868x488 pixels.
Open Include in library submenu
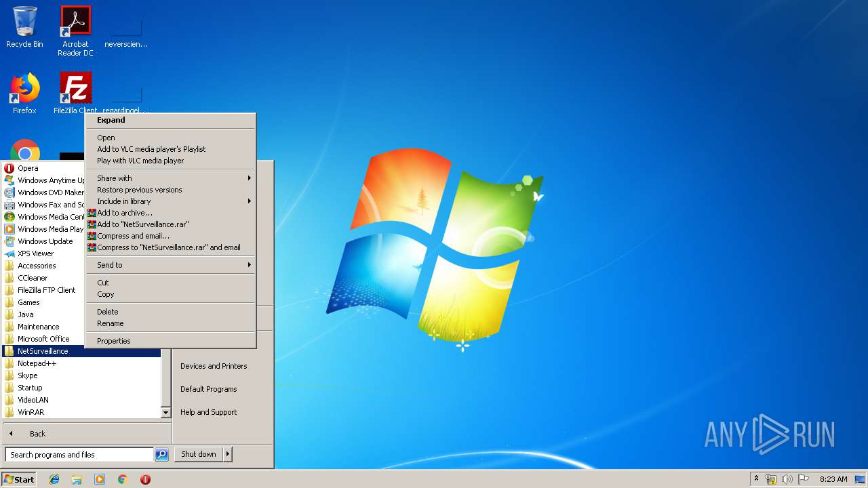pos(170,201)
